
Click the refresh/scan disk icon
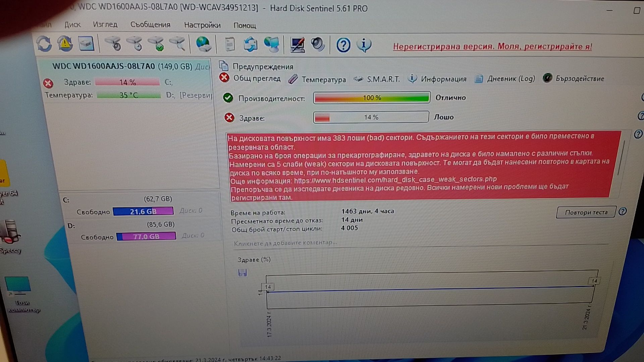click(44, 44)
